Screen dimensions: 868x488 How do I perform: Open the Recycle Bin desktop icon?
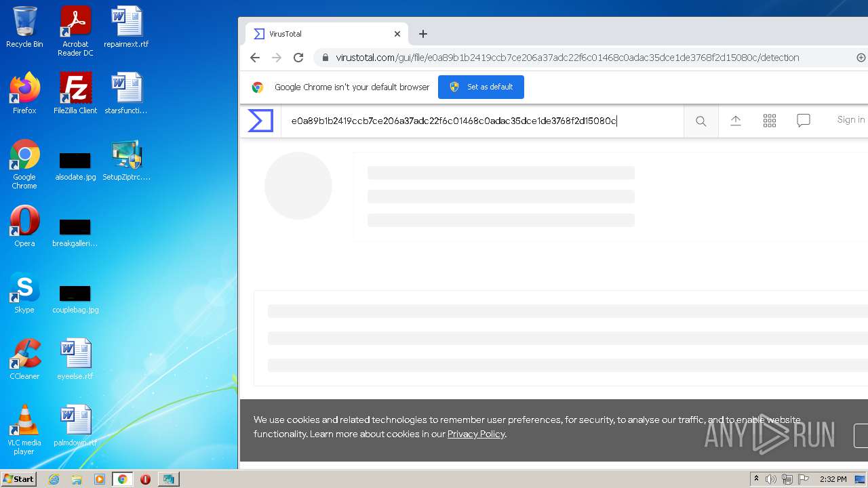coord(24,27)
